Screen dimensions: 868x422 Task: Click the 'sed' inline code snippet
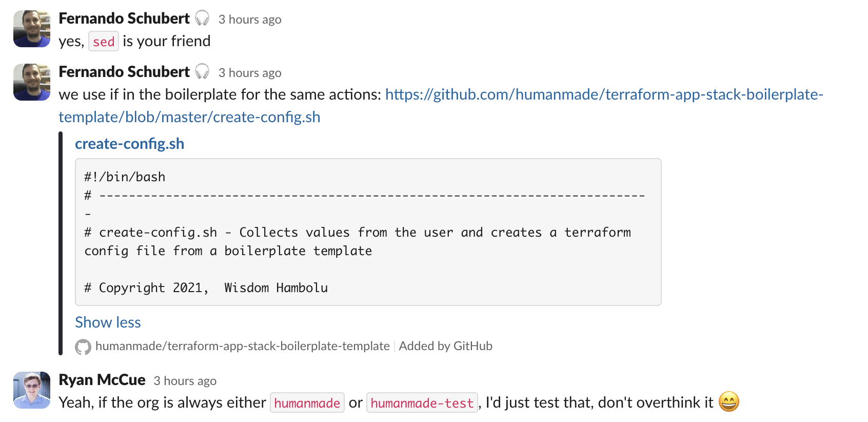(104, 42)
